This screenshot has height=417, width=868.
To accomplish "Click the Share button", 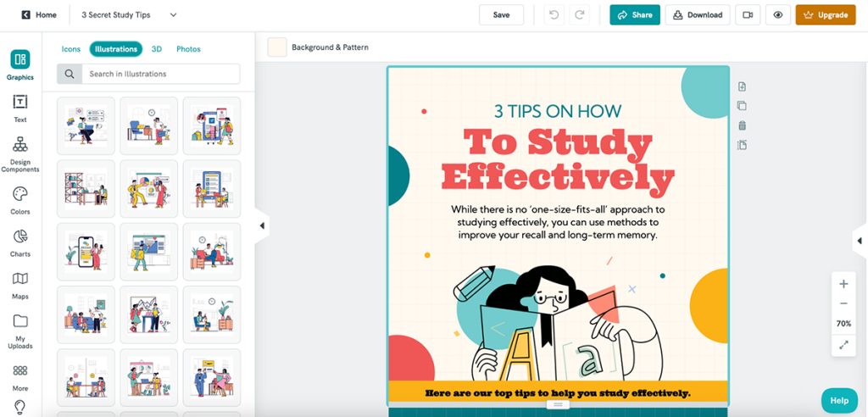I will pos(635,15).
